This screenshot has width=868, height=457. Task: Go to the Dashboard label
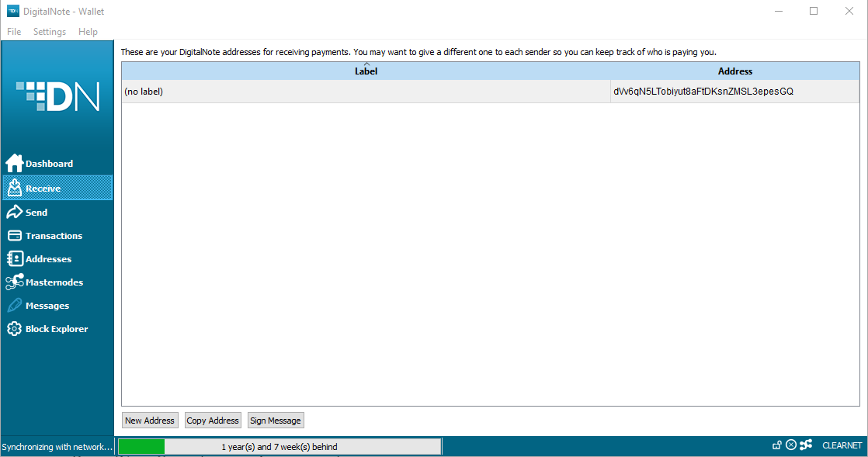pos(49,164)
